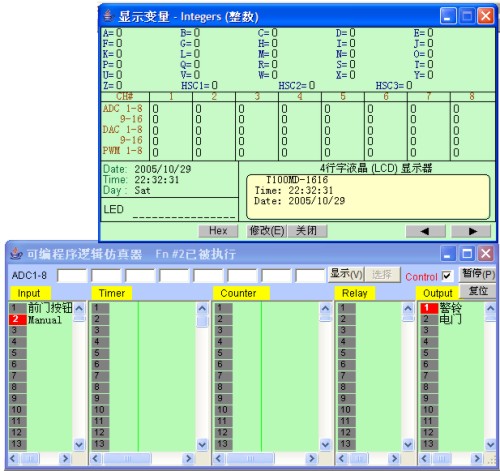The width and height of the screenshot is (500, 471).
Task: Click Java icon in simulator title bar
Action: click(15, 254)
